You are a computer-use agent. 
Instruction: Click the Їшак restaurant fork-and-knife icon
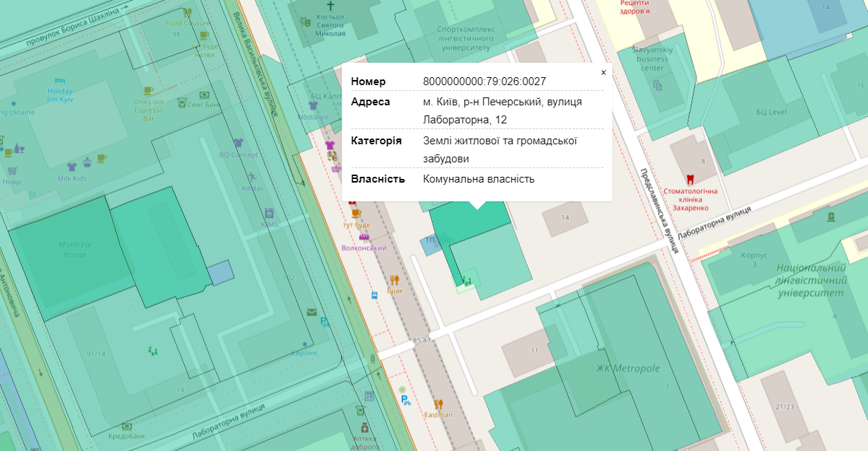394,279
